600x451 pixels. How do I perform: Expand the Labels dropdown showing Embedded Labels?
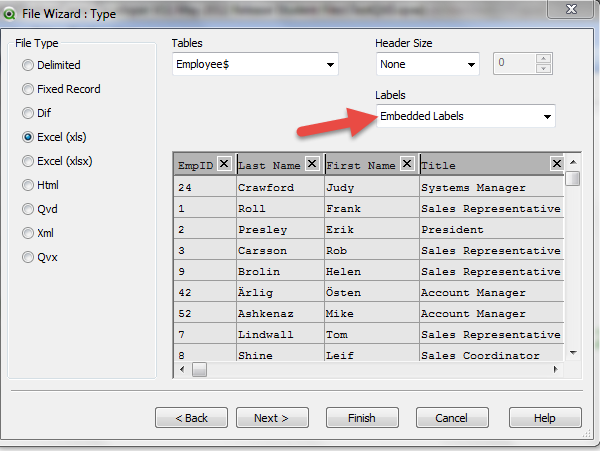(466, 116)
